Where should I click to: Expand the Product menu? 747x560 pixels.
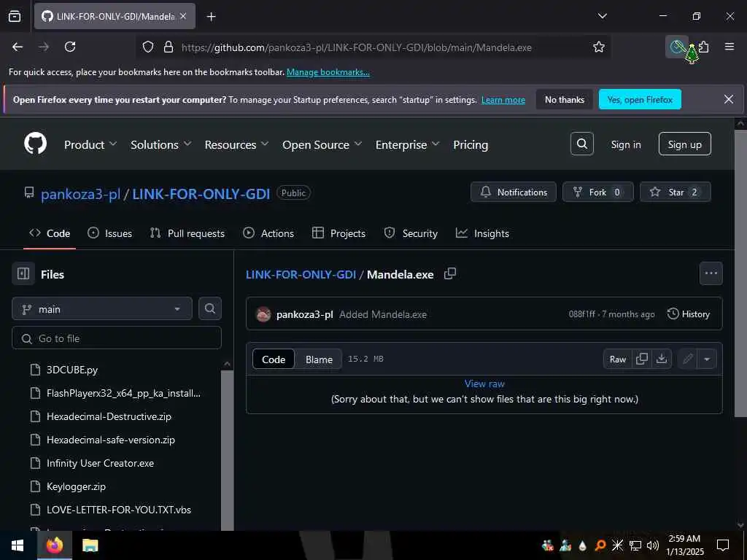coord(90,144)
